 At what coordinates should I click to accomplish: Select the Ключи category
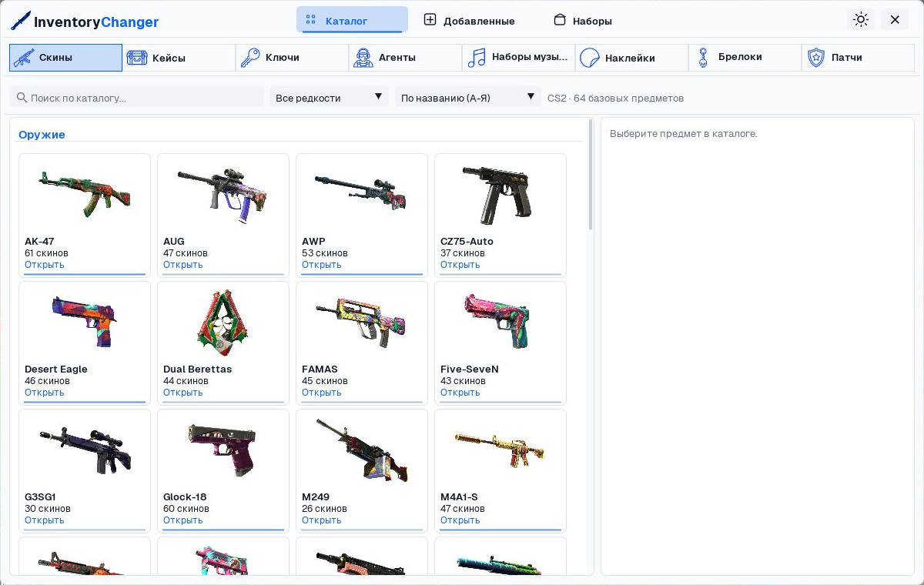pyautogui.click(x=292, y=58)
